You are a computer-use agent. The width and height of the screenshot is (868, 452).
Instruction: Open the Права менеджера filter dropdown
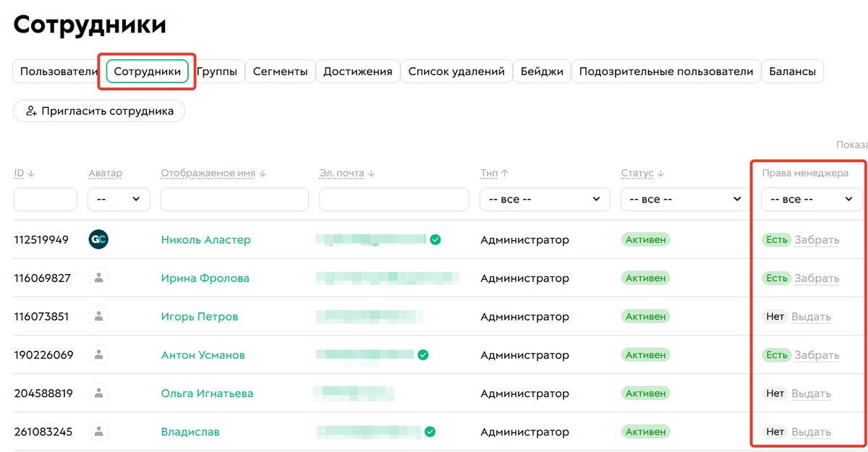[x=810, y=199]
